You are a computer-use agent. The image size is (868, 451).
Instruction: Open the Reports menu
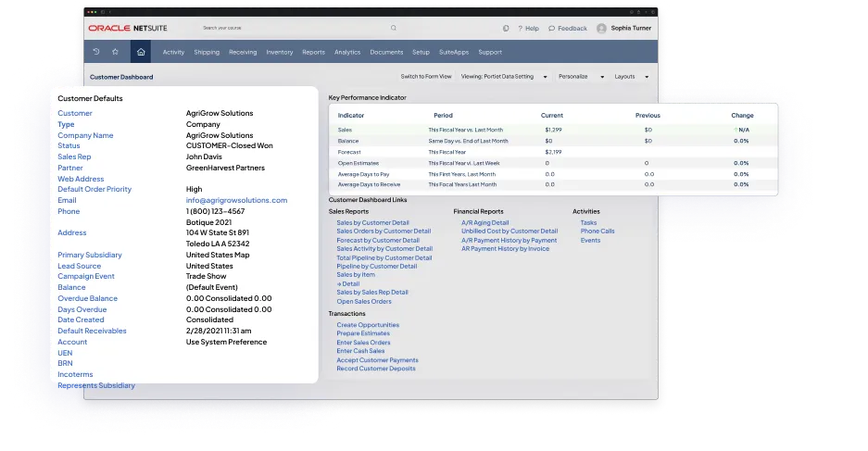pos(313,52)
